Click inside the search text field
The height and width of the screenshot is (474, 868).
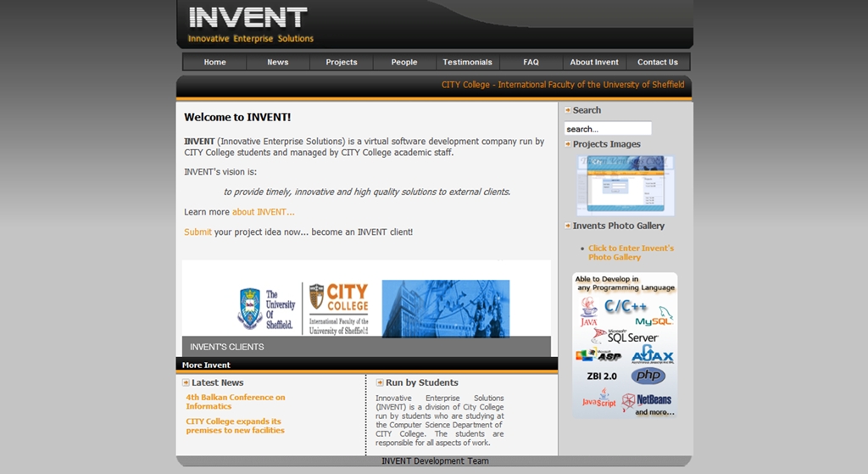(608, 129)
